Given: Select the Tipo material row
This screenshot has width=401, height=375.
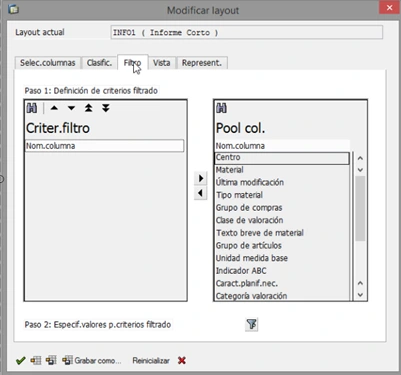Looking at the screenshot, I should [x=282, y=195].
